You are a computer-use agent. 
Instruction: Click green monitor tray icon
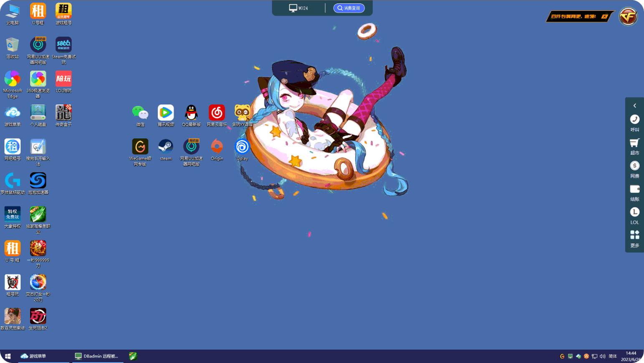570,356
